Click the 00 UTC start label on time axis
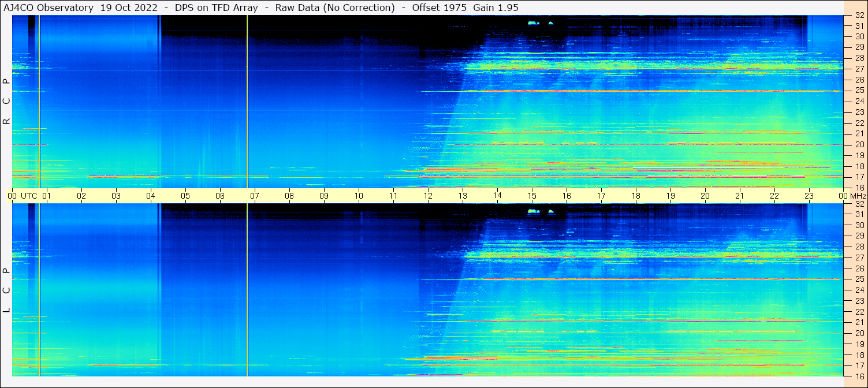 point(23,196)
